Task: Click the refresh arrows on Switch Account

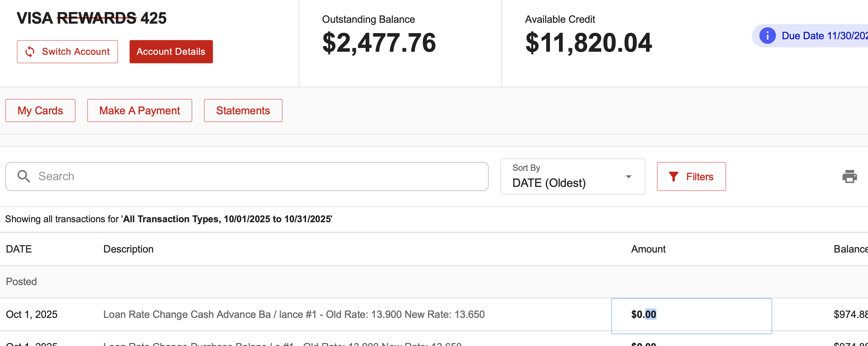Action: tap(30, 52)
